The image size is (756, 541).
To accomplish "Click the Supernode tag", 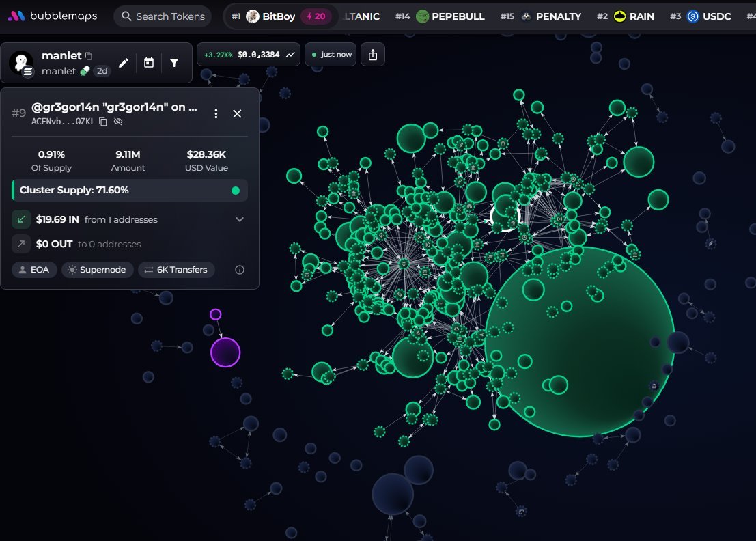I will (98, 270).
